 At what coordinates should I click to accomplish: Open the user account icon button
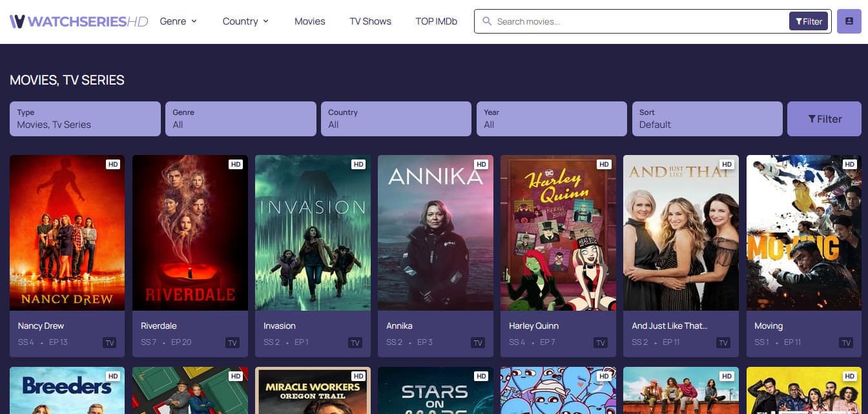[849, 21]
